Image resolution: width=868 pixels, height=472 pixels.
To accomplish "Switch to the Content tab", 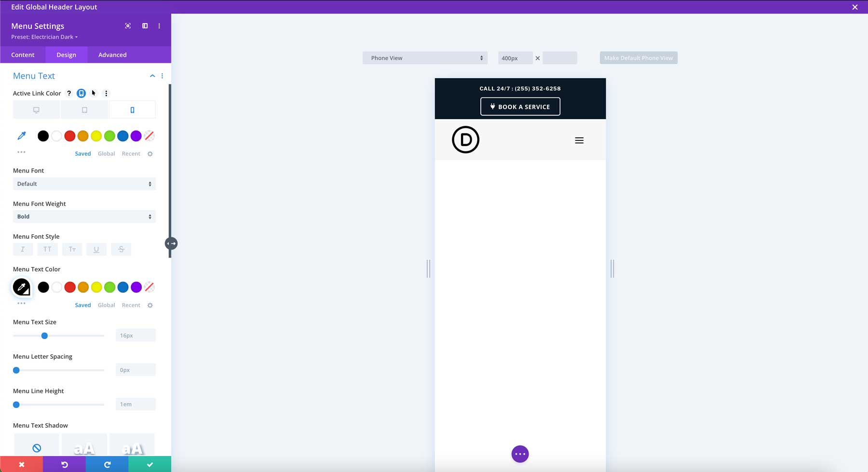I will coord(23,54).
